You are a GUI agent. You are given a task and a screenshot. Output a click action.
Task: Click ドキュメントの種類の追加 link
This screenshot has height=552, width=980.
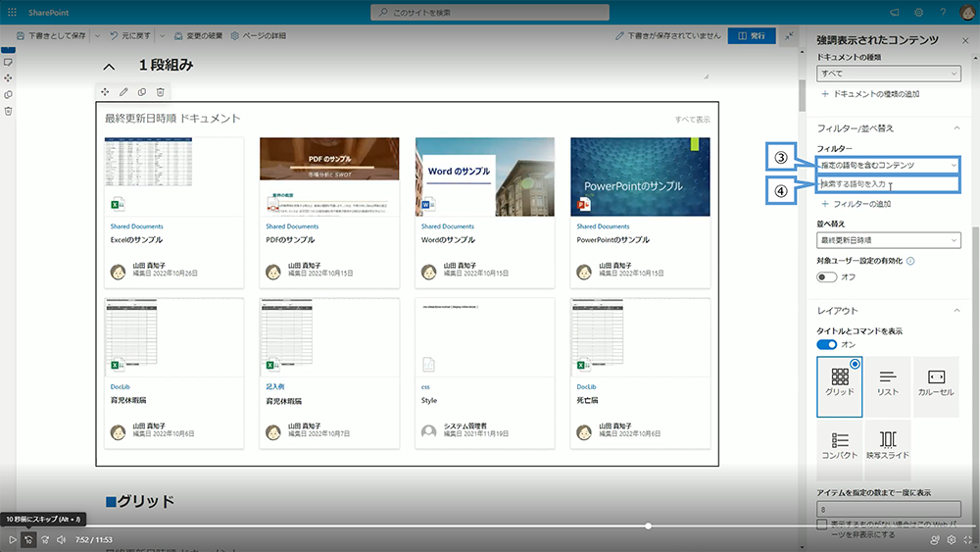coord(870,94)
